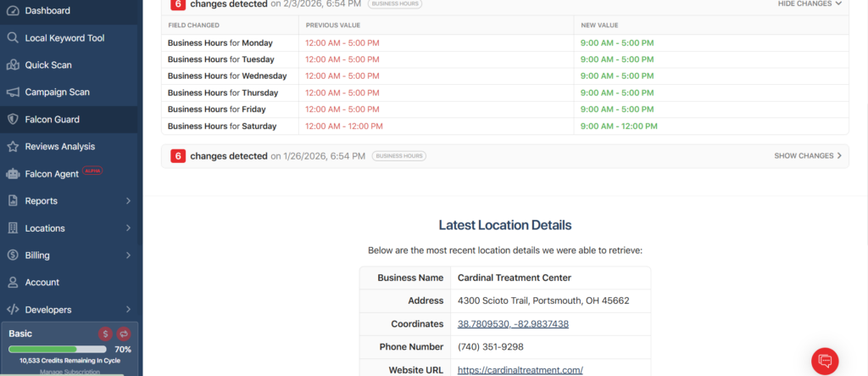Click the red cycle arrows icon
Viewport: 868px width, 376px height.
point(123,334)
